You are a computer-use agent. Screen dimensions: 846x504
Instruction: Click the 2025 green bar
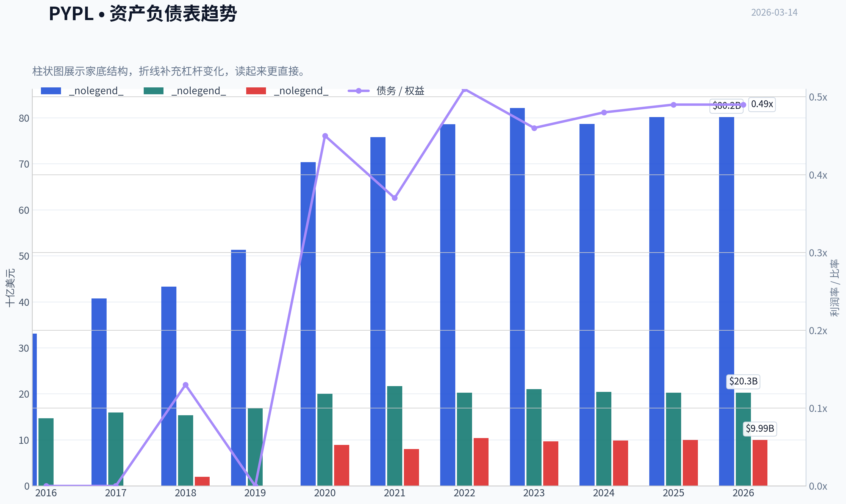[673, 439]
